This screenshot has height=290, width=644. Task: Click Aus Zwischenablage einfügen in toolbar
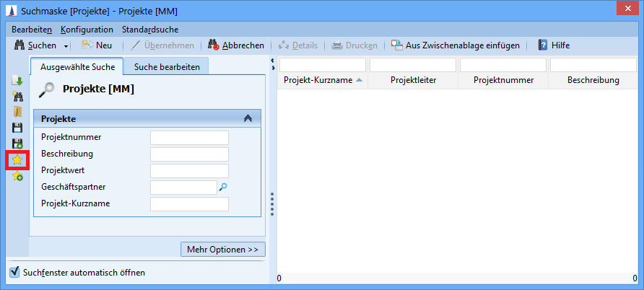click(x=456, y=45)
